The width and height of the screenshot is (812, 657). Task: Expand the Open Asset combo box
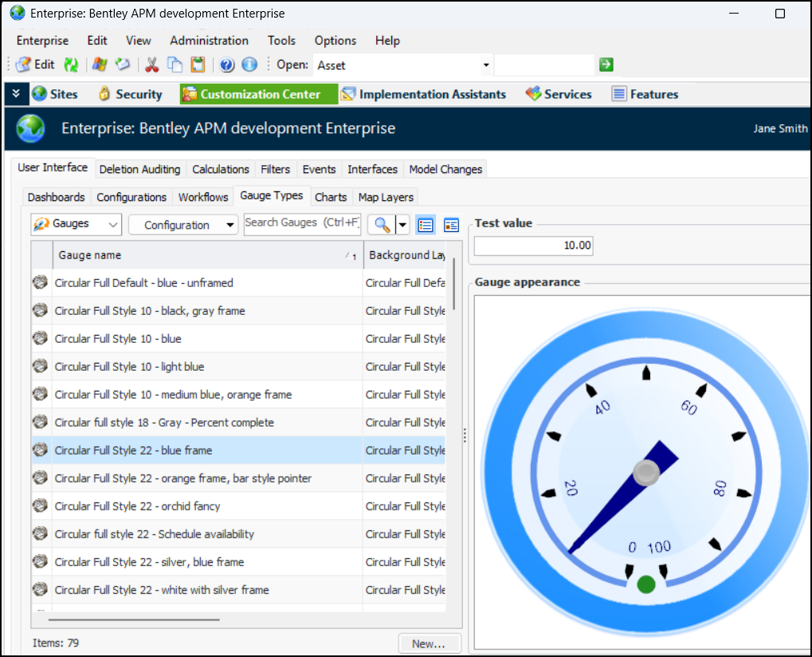click(x=486, y=65)
